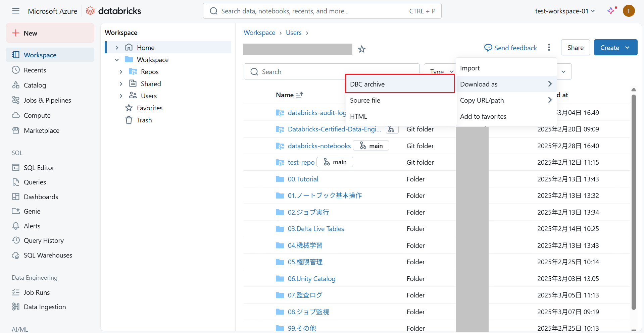The width and height of the screenshot is (644, 333).
Task: Click the Queries icon
Action: [x=16, y=182]
